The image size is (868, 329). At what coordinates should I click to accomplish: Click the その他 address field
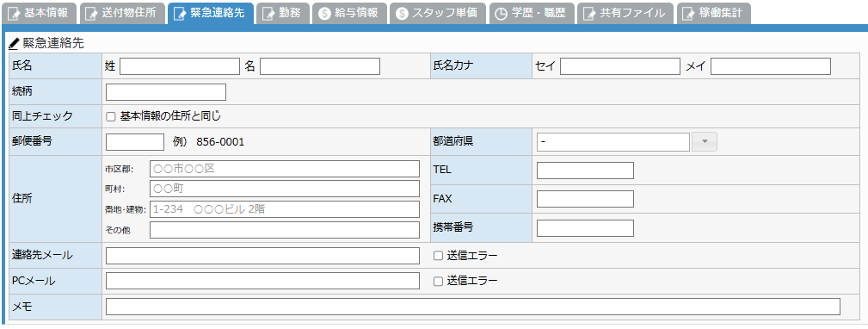(x=285, y=230)
